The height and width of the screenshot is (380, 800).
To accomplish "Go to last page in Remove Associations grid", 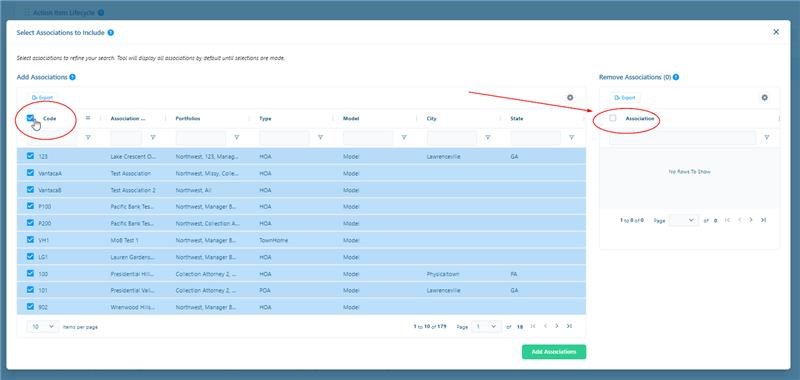I will [x=763, y=220].
